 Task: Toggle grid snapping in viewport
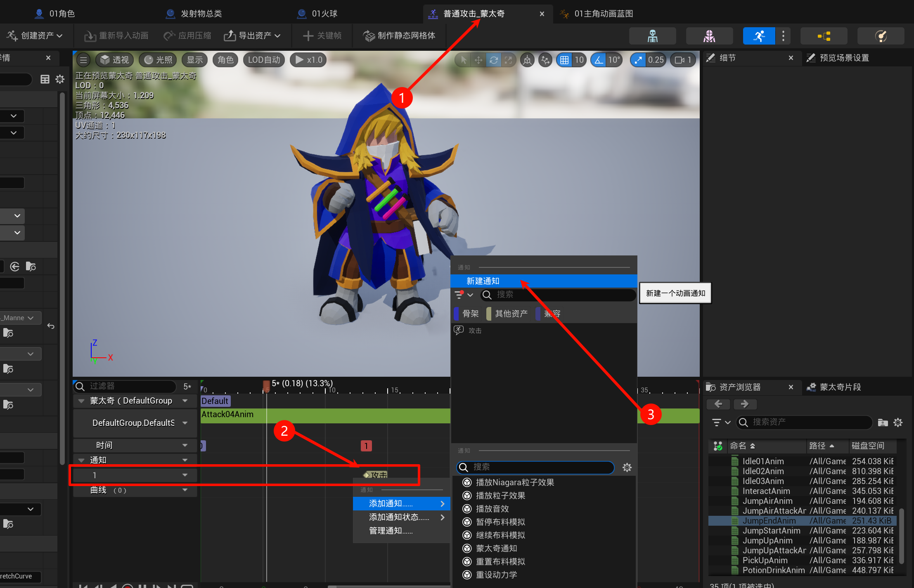point(564,60)
